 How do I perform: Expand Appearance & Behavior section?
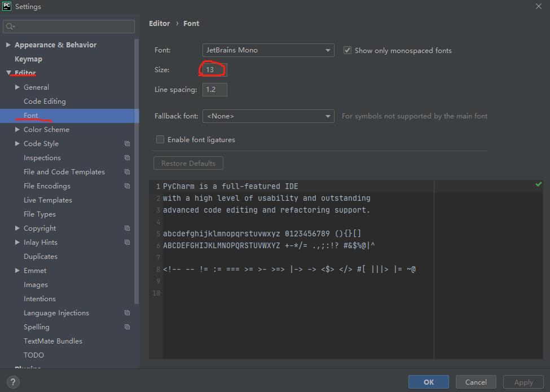pyautogui.click(x=8, y=45)
